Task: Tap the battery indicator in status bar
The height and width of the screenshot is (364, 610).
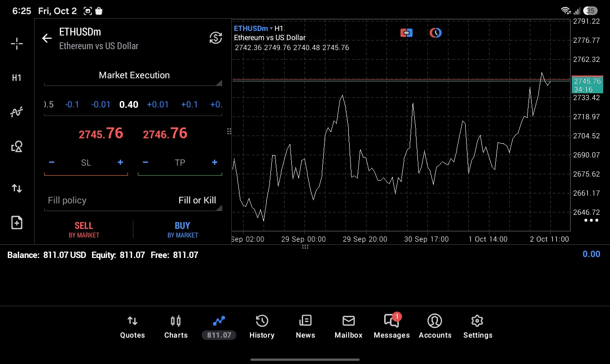Action: tap(590, 10)
